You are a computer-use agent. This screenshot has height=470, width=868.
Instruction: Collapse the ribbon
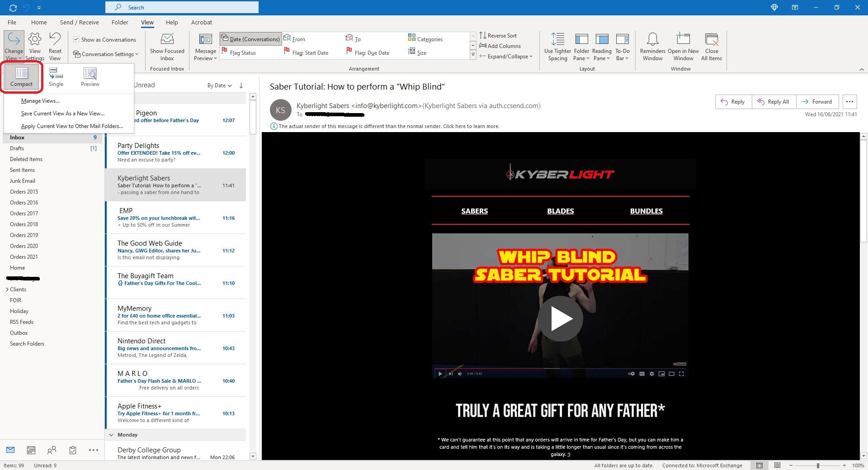[862, 69]
